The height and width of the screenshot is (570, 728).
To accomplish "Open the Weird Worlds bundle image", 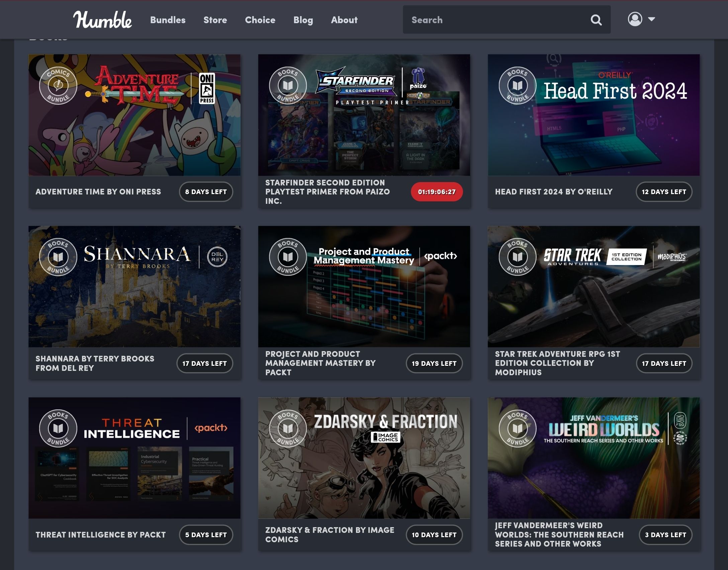I will [x=594, y=458].
